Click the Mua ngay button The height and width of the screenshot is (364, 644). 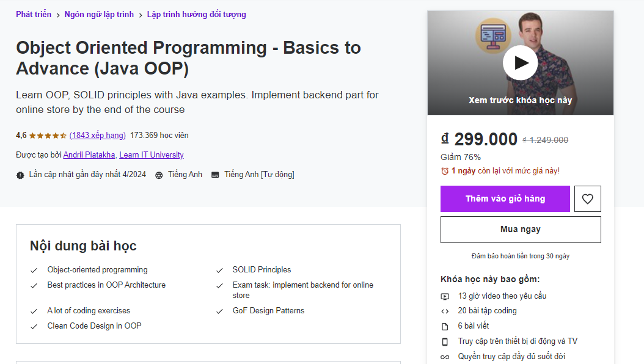[x=520, y=229]
